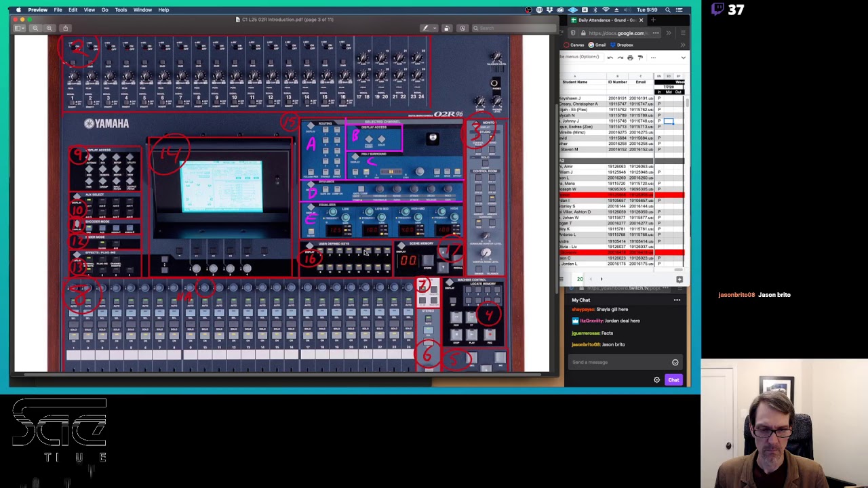The width and height of the screenshot is (868, 488).
Task: Rotate the PDF page
Action: click(x=447, y=28)
